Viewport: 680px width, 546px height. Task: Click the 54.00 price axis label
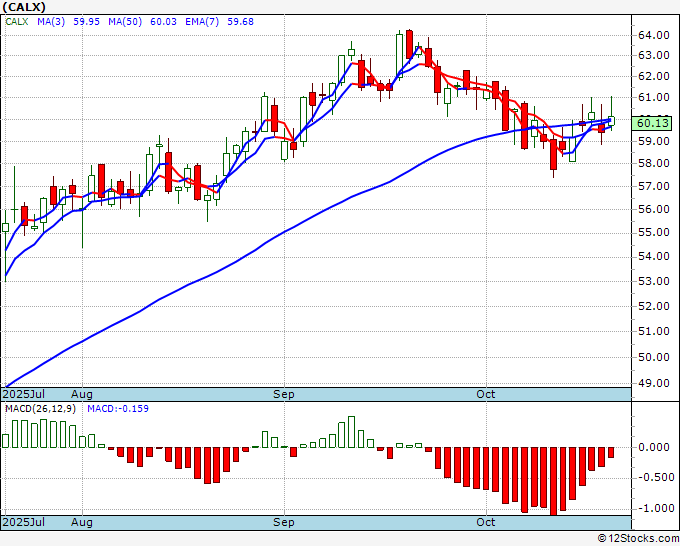654,256
